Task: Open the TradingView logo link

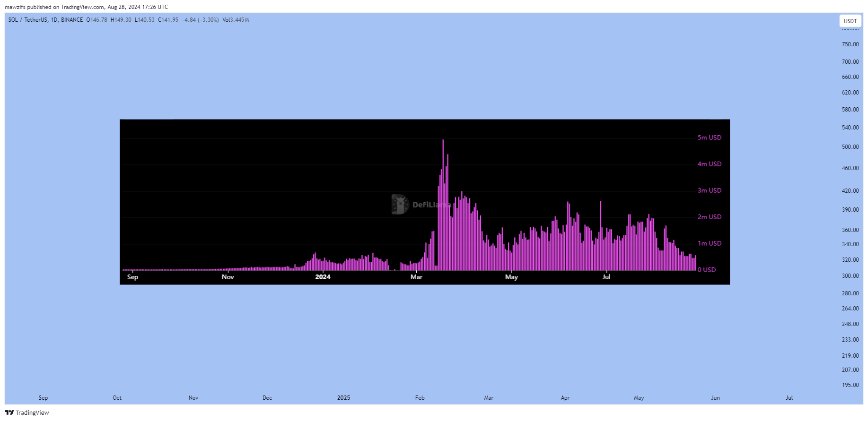Action: point(27,412)
